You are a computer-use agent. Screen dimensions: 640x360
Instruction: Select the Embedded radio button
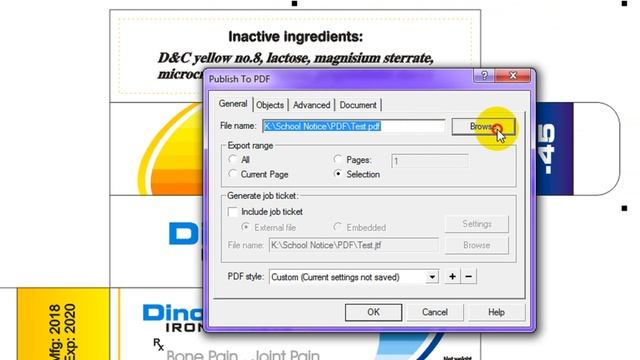pyautogui.click(x=338, y=227)
